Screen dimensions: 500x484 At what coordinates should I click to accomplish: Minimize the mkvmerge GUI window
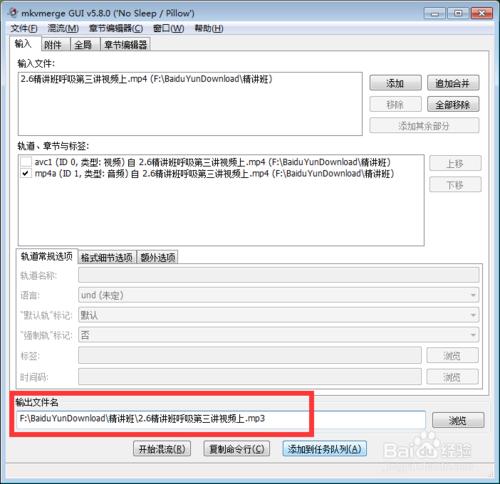(x=435, y=13)
